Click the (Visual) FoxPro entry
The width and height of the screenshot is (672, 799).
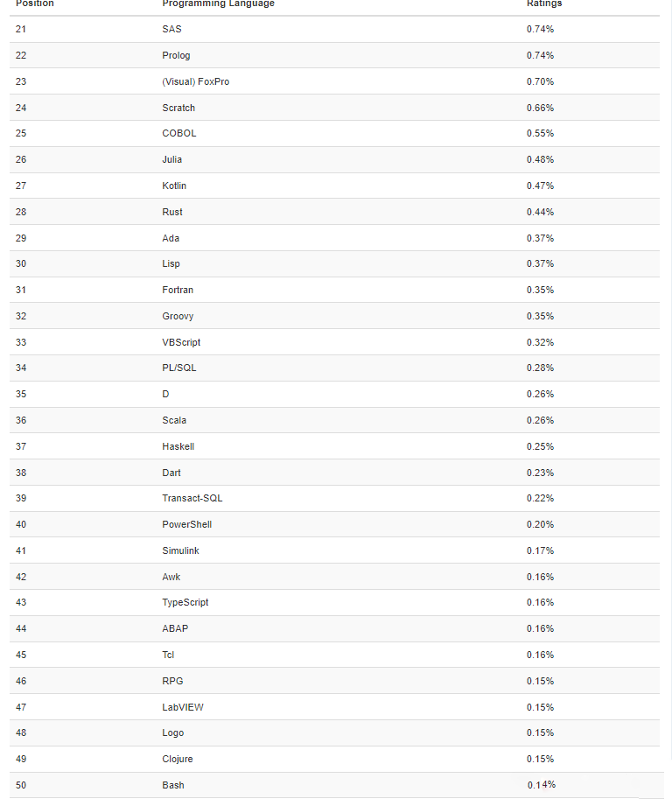195,81
